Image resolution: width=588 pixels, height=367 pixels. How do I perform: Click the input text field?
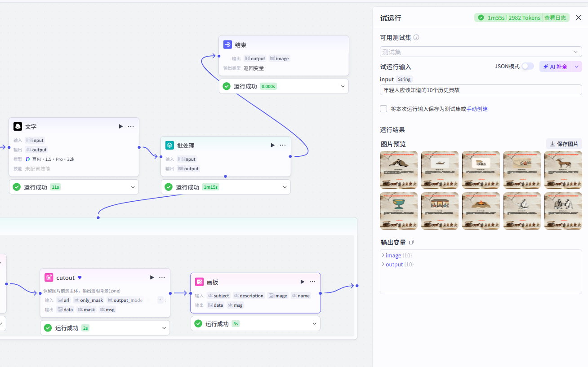tap(481, 90)
